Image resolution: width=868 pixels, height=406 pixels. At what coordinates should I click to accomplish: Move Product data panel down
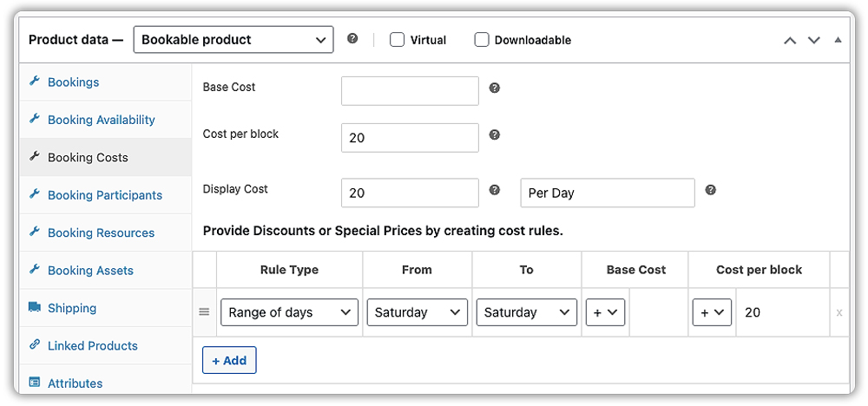[x=814, y=41]
